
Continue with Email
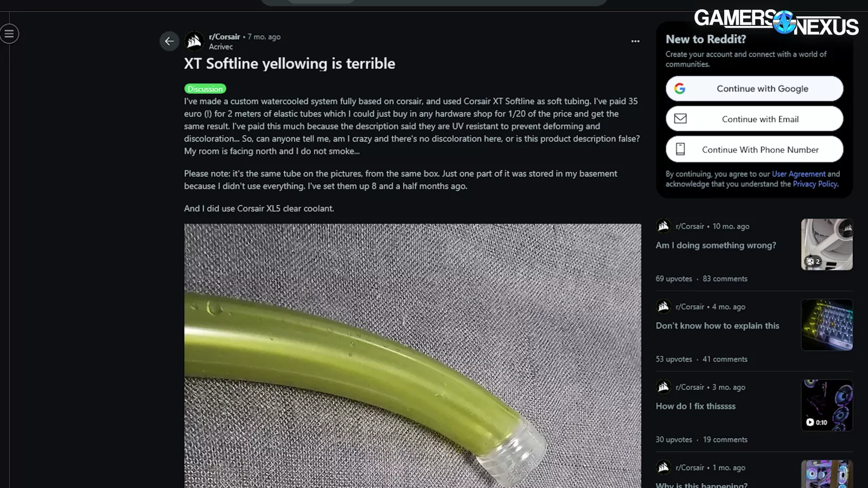[754, 119]
